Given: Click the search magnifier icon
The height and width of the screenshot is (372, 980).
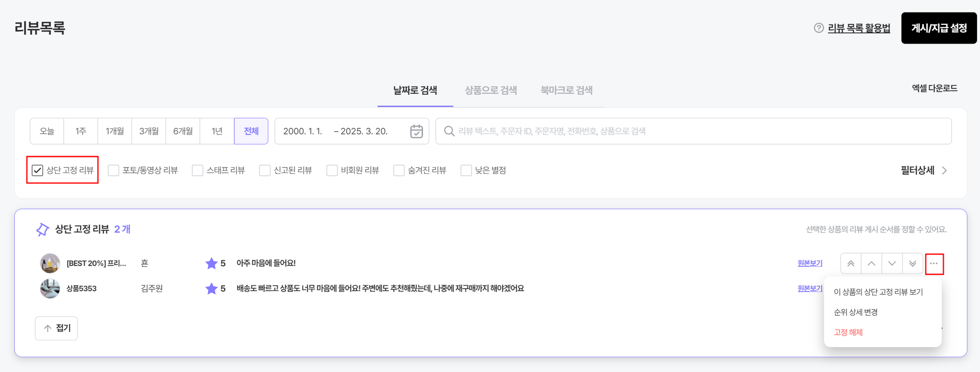Looking at the screenshot, I should click(449, 131).
